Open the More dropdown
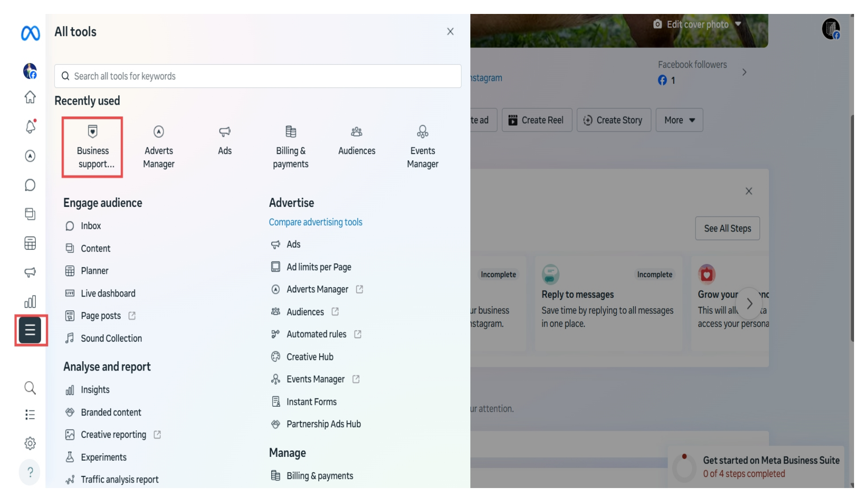The image size is (868, 502). [x=679, y=120]
